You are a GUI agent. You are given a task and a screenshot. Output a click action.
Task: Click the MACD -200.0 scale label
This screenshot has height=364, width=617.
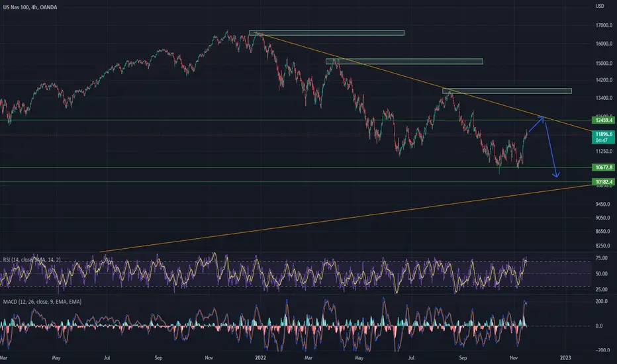pyautogui.click(x=601, y=350)
